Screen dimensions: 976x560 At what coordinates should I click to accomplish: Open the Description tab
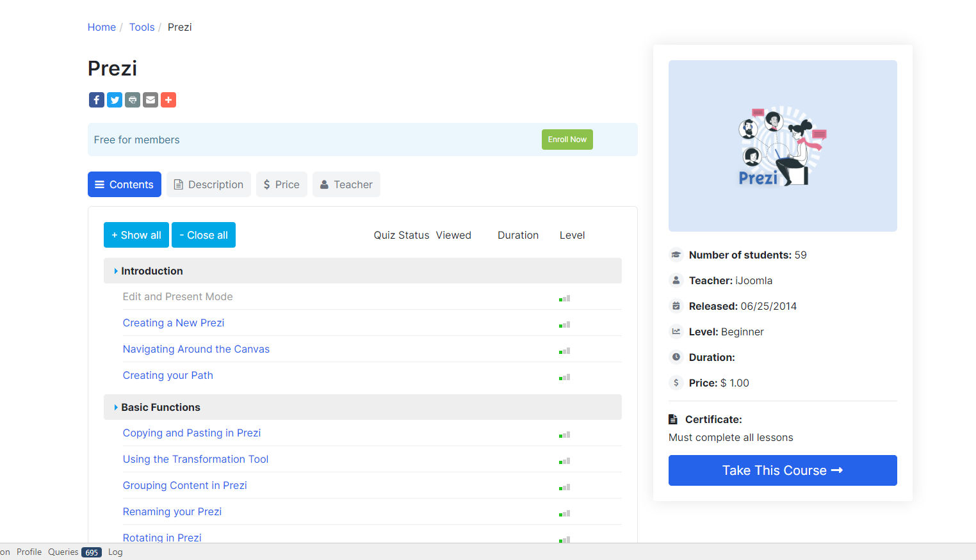209,184
